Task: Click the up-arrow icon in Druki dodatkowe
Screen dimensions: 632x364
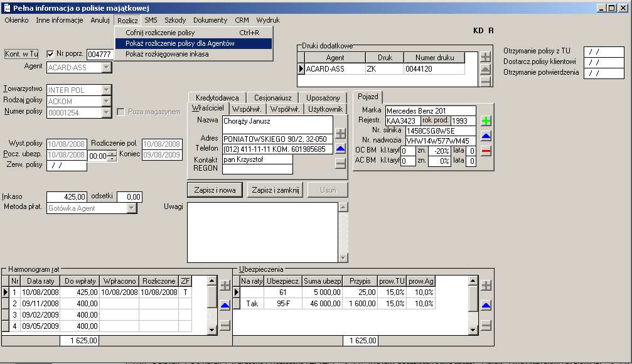Action: click(x=486, y=69)
